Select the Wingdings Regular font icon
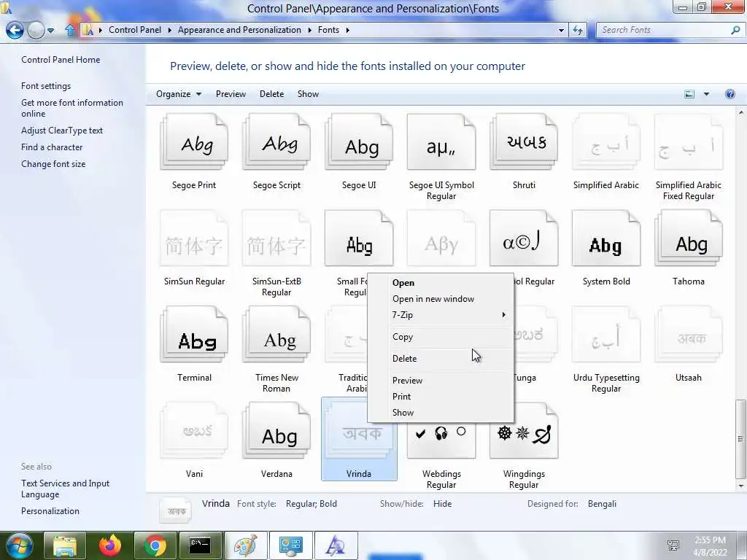 524,430
